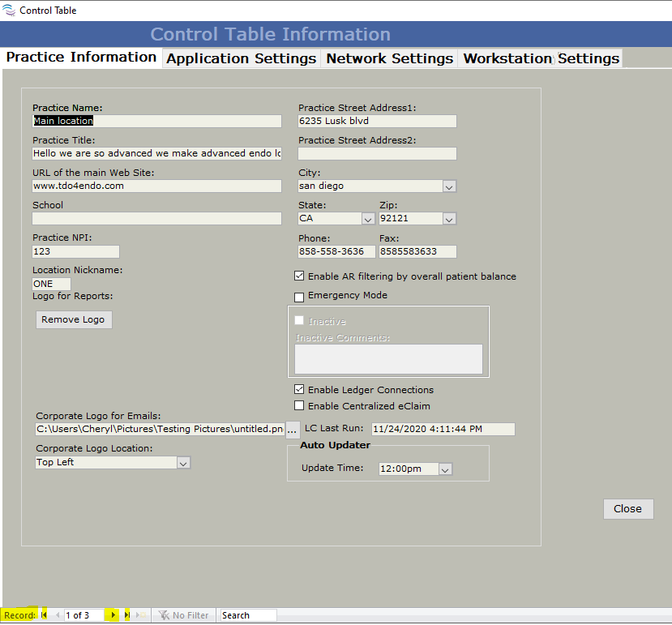Image resolution: width=672 pixels, height=625 pixels.
Task: Open the City dropdown list
Action: pos(449,186)
